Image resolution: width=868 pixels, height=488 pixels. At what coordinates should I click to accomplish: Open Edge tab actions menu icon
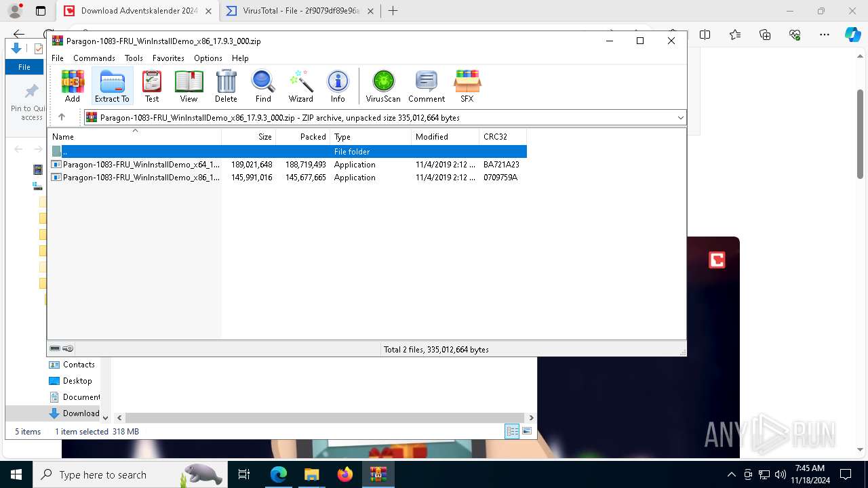41,11
